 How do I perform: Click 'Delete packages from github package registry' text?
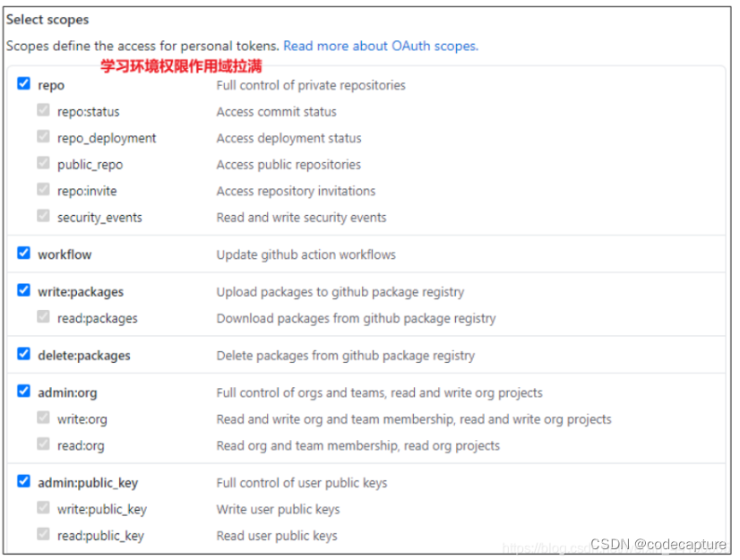click(346, 356)
